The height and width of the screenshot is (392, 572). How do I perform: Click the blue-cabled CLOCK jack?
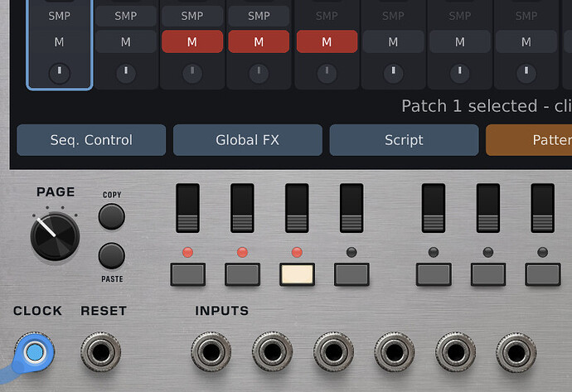click(x=35, y=352)
